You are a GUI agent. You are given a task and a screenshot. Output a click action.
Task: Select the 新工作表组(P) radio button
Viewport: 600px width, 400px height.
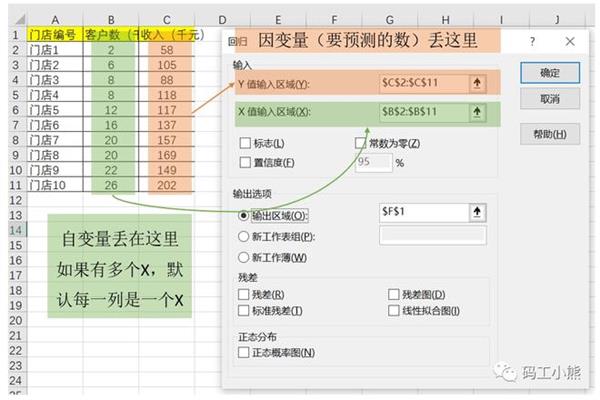tap(243, 237)
